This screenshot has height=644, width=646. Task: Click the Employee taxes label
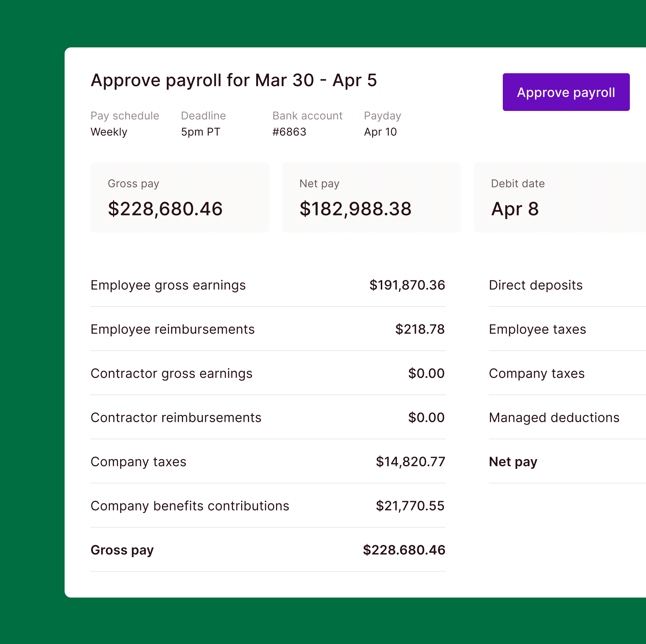[537, 329]
